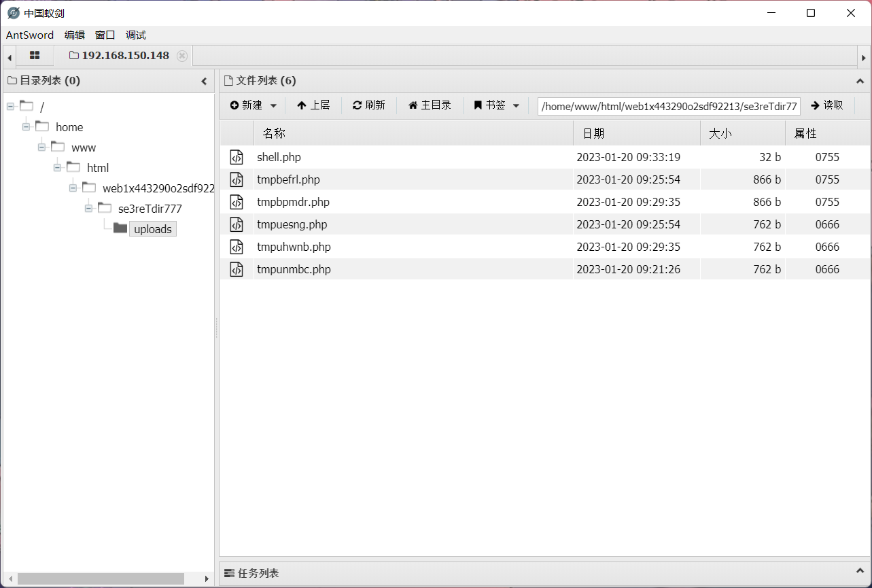Sort by the 大小 column header
The width and height of the screenshot is (872, 588).
(x=743, y=133)
